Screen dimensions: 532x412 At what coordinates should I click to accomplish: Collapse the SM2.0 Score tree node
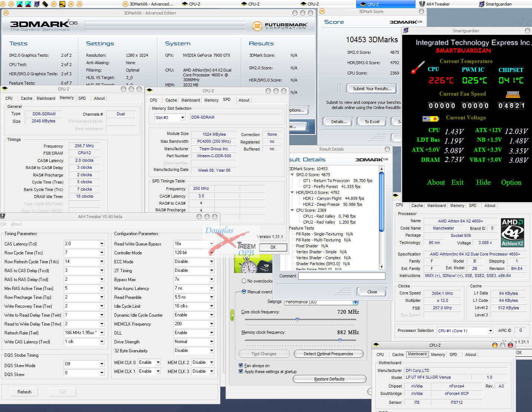tap(292, 175)
